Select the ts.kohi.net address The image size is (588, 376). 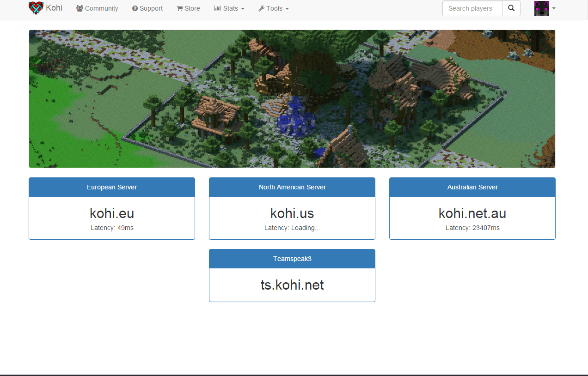coord(292,285)
